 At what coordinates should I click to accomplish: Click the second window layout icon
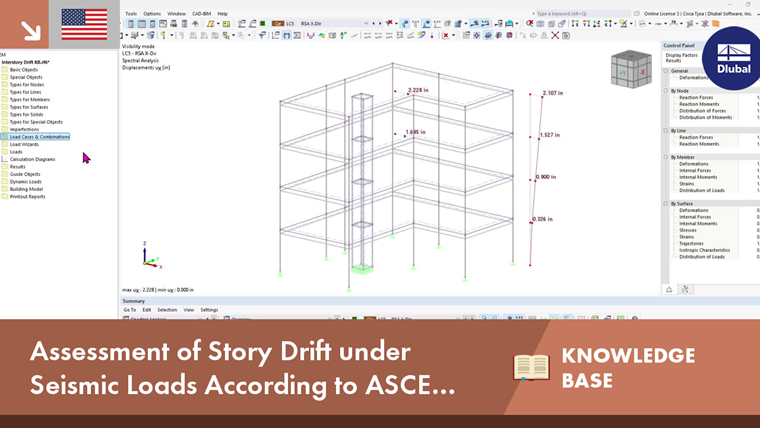[142, 23]
